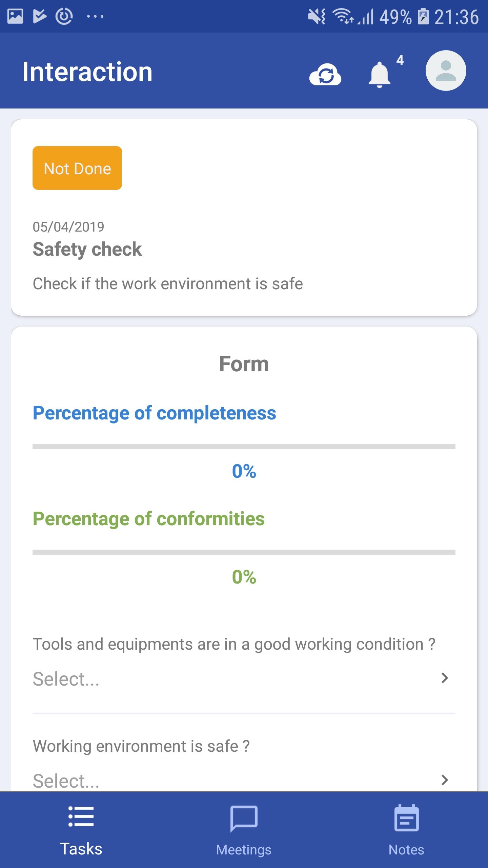This screenshot has height=868, width=488.
Task: Tap the battery indicator in status bar
Action: point(423,17)
